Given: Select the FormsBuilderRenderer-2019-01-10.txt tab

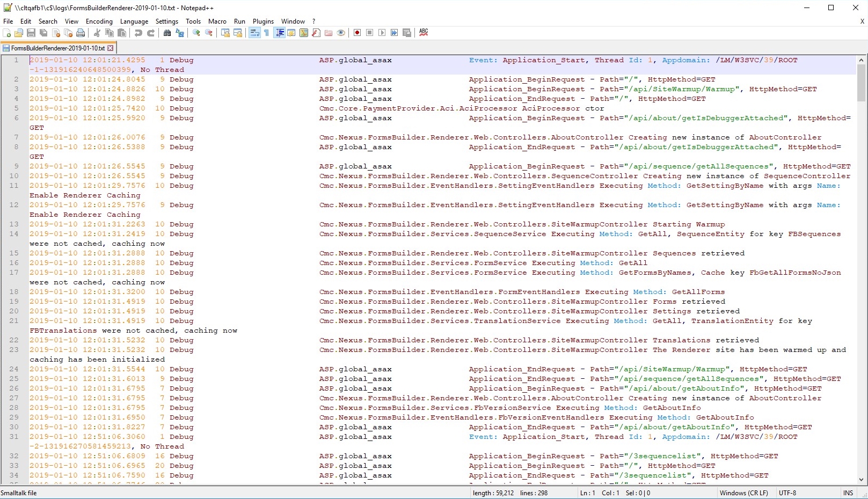Looking at the screenshot, I should 56,48.
